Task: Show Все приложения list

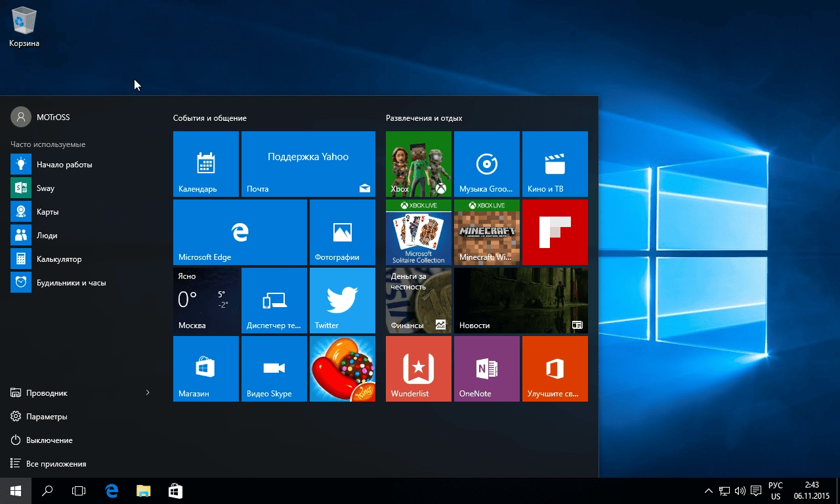Action: click(x=81, y=464)
